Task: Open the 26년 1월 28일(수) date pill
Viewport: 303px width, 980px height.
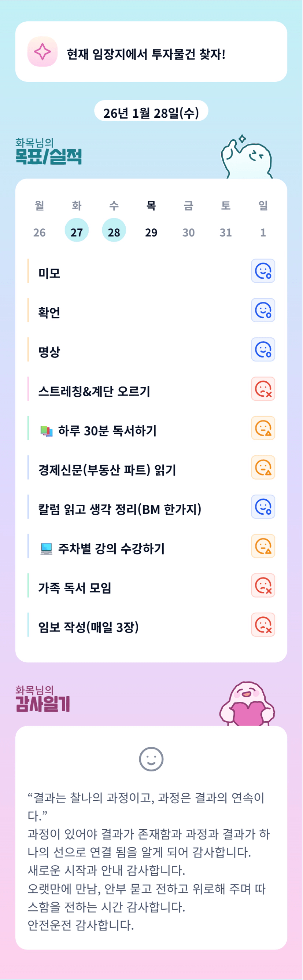Action: tap(151, 112)
